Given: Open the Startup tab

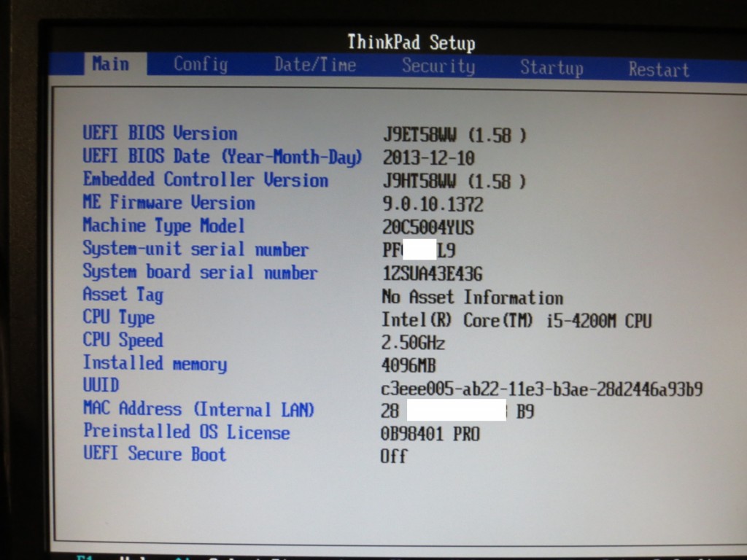Looking at the screenshot, I should (x=551, y=68).
